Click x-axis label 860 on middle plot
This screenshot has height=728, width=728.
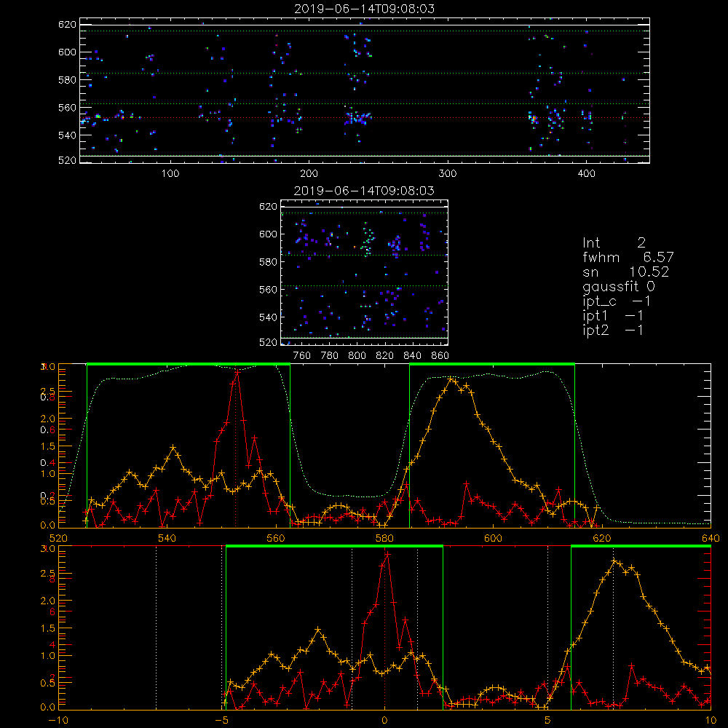coord(440,356)
